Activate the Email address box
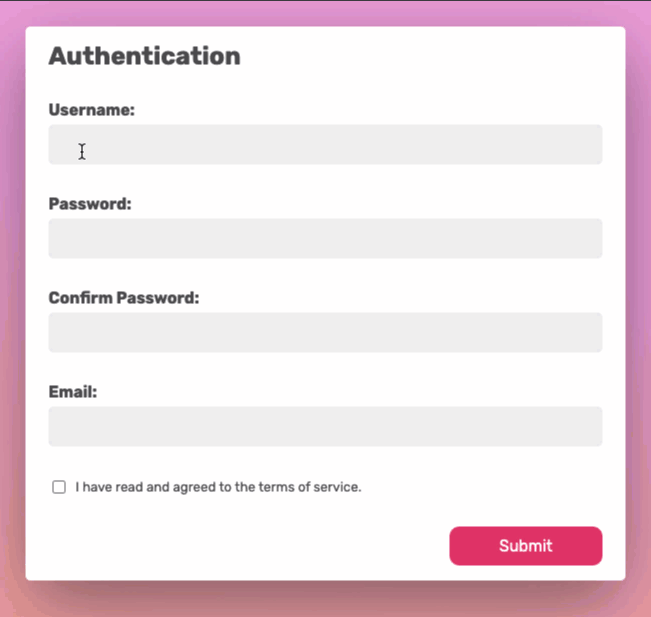 pyautogui.click(x=325, y=427)
